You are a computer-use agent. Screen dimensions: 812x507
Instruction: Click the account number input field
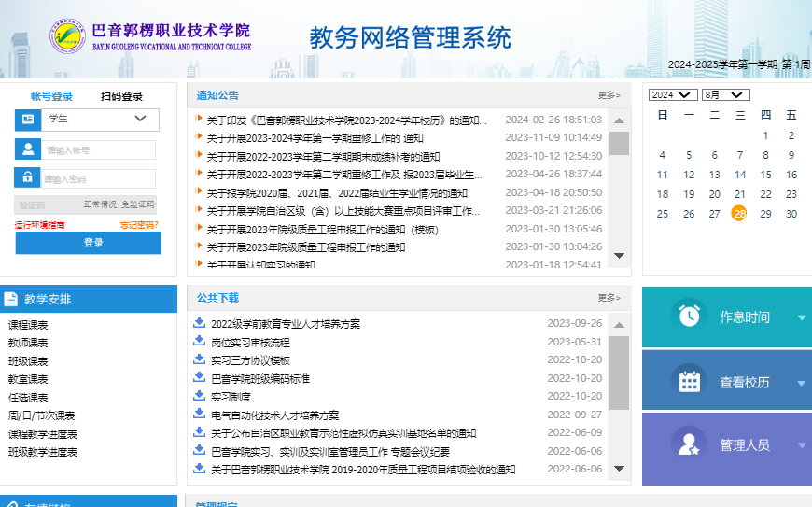pos(98,150)
